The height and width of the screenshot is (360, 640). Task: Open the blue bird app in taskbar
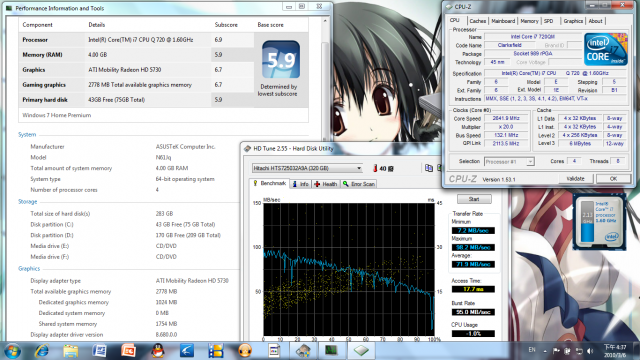(x=187, y=351)
